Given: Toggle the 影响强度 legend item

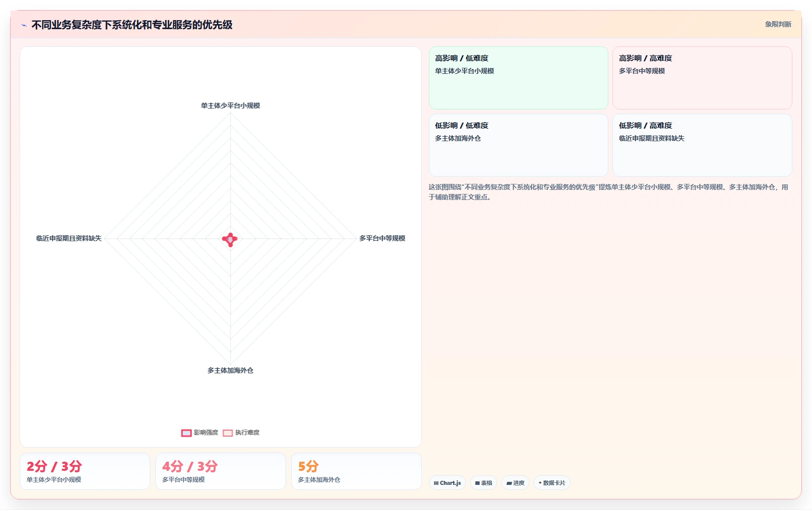Looking at the screenshot, I should [x=200, y=433].
